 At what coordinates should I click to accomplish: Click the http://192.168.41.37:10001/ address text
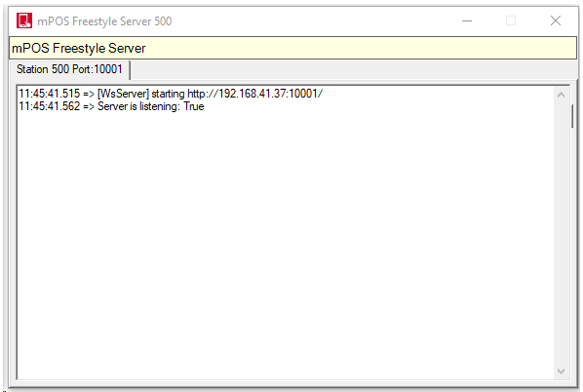tap(255, 94)
